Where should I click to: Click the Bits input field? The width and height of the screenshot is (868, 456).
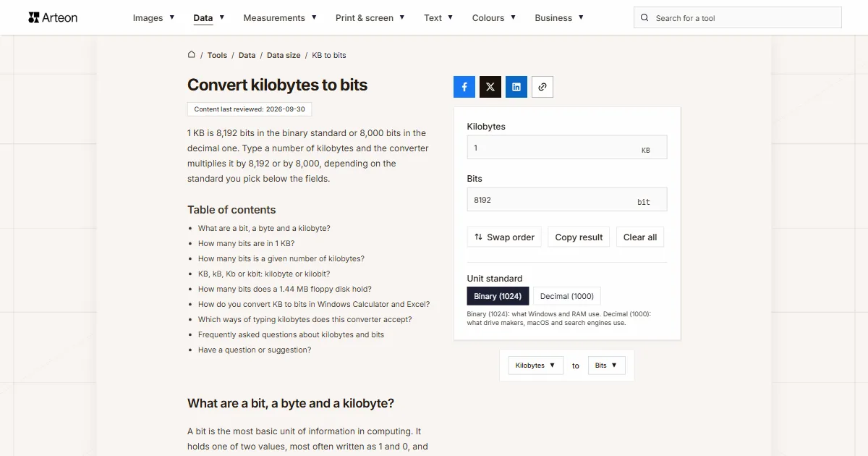567,200
